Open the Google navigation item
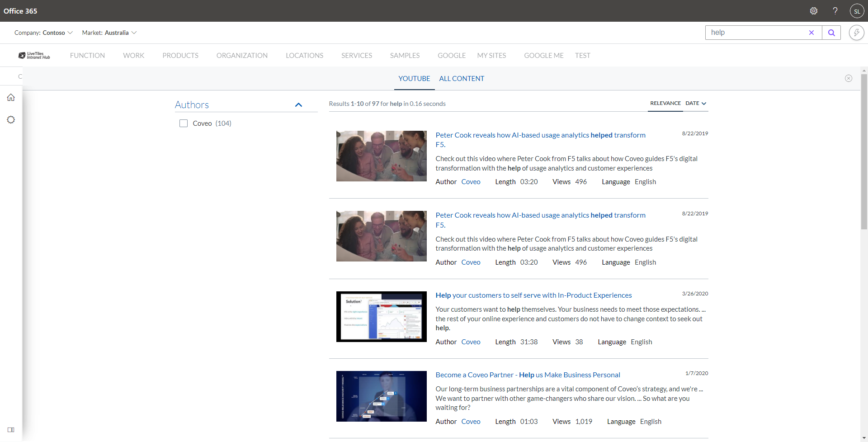 coord(452,55)
